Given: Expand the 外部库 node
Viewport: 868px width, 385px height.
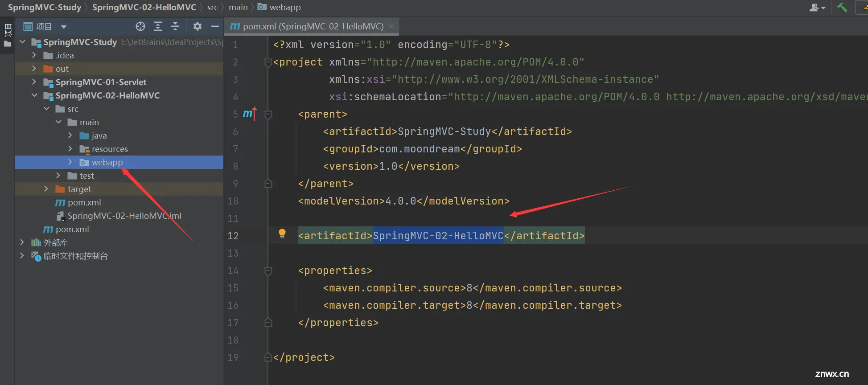Looking at the screenshot, I should coord(22,242).
